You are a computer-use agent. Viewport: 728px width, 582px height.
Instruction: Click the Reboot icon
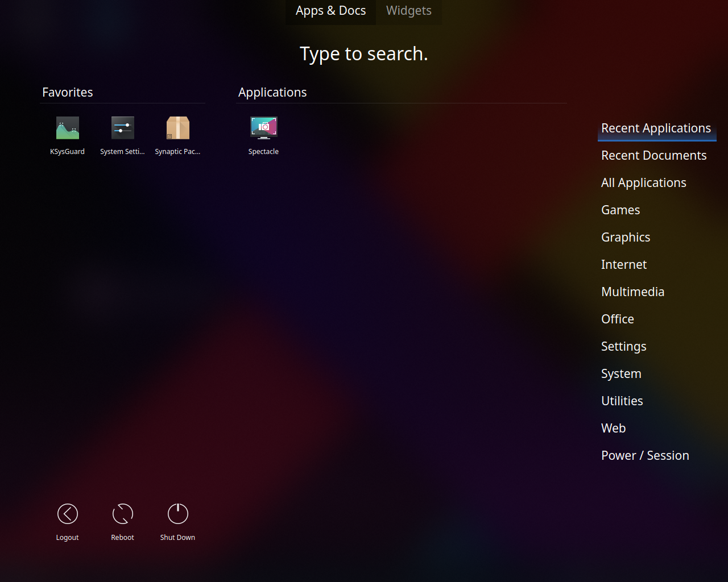point(123,514)
